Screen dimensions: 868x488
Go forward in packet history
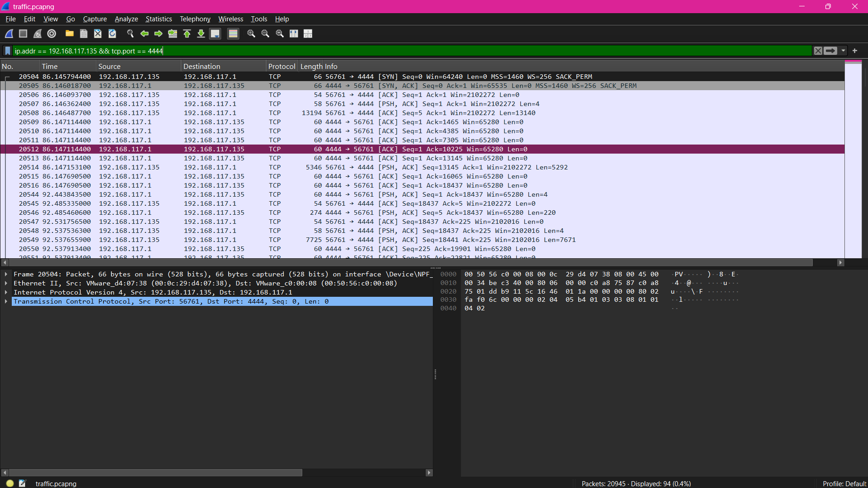point(158,34)
